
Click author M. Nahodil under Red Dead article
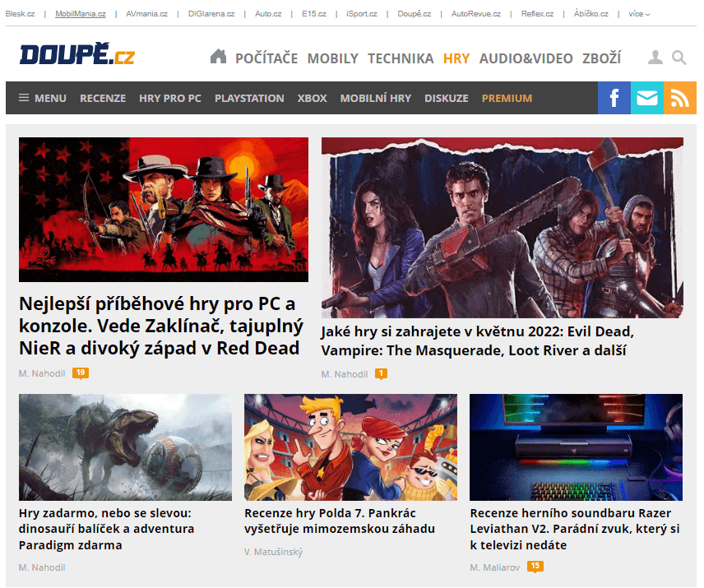(x=42, y=373)
